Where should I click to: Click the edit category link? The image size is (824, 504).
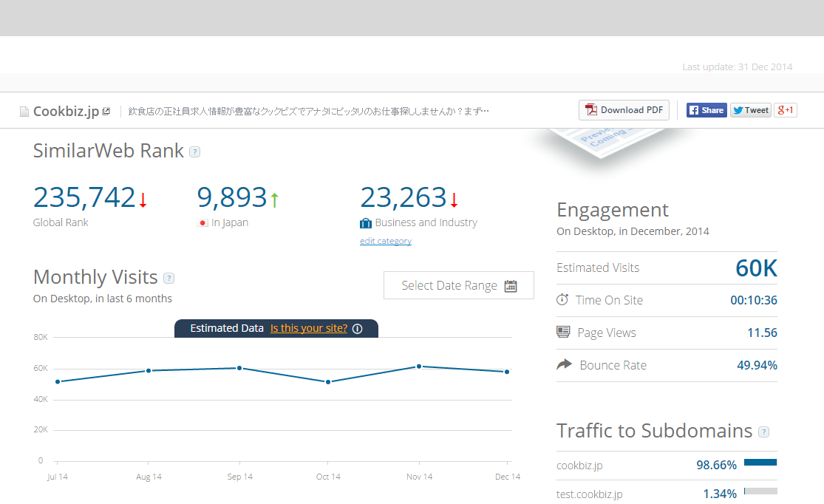point(386,241)
